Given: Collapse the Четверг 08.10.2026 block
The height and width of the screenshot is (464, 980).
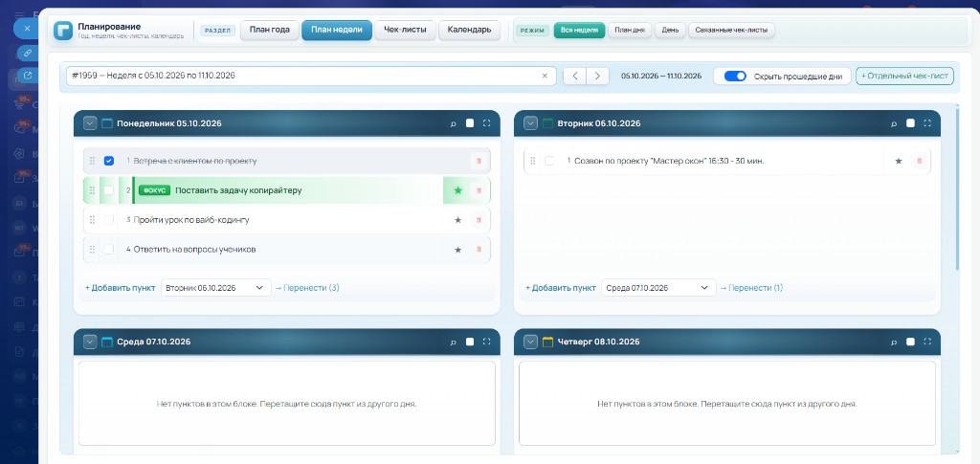Looking at the screenshot, I should click(530, 342).
